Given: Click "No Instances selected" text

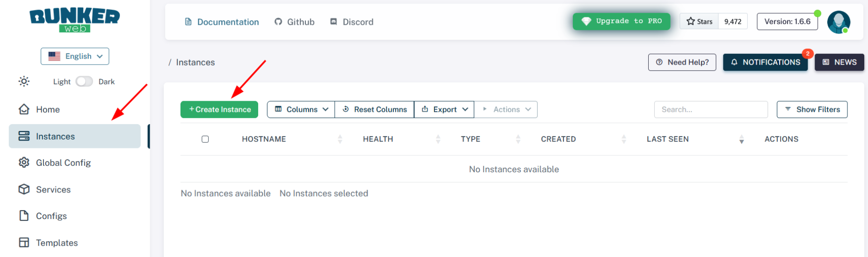Looking at the screenshot, I should [x=324, y=193].
